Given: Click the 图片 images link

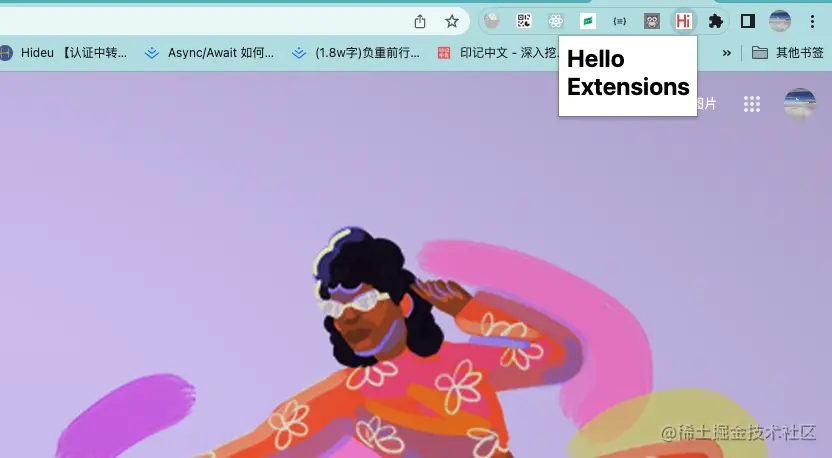Looking at the screenshot, I should pyautogui.click(x=706, y=103).
